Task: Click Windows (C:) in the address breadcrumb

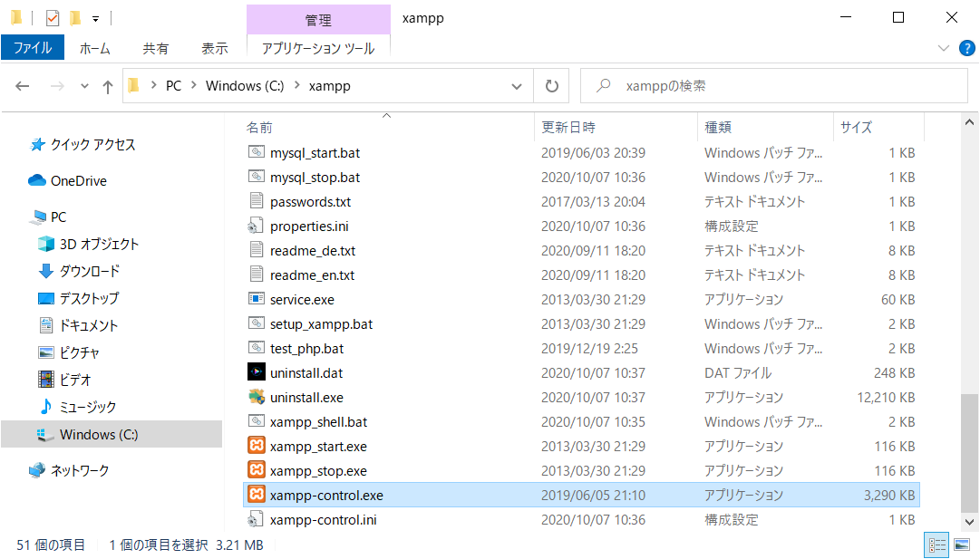Action: (x=245, y=85)
